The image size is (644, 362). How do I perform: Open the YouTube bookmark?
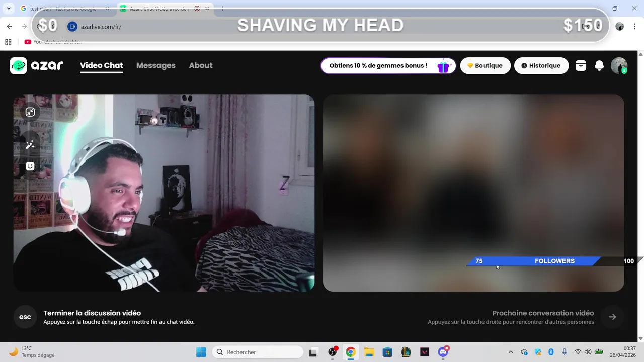click(x=53, y=42)
